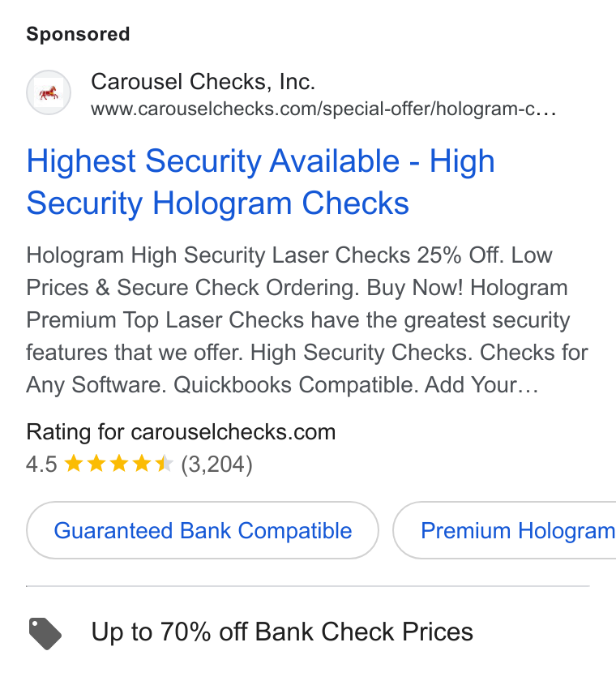This screenshot has width=616, height=681.
Task: Click the price tag icon
Action: [x=45, y=634]
